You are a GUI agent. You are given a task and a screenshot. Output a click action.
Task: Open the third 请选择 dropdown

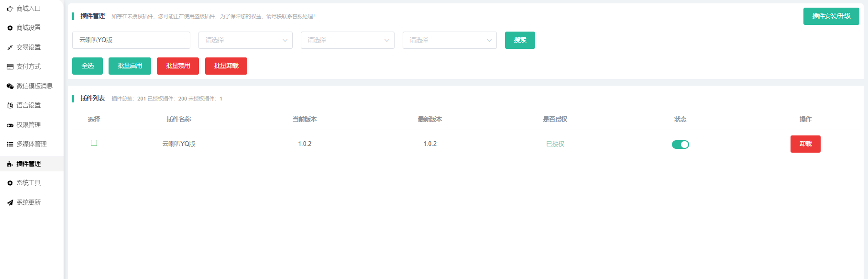(450, 40)
